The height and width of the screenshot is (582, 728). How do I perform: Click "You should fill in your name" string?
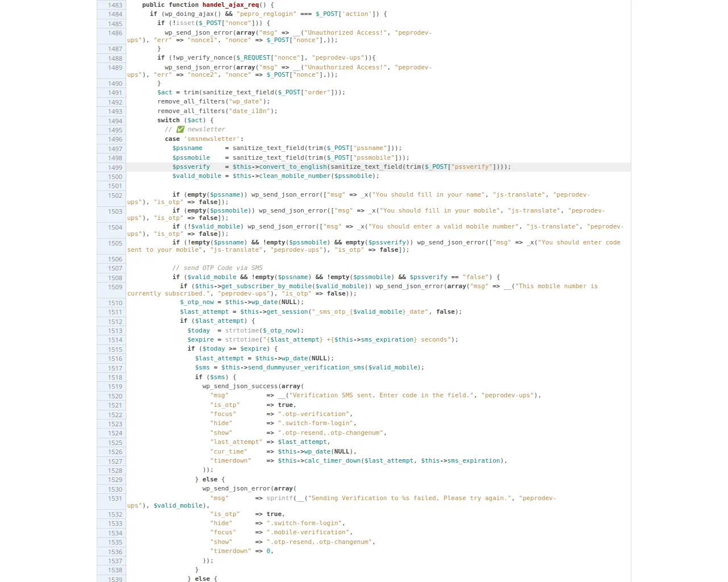429,194
